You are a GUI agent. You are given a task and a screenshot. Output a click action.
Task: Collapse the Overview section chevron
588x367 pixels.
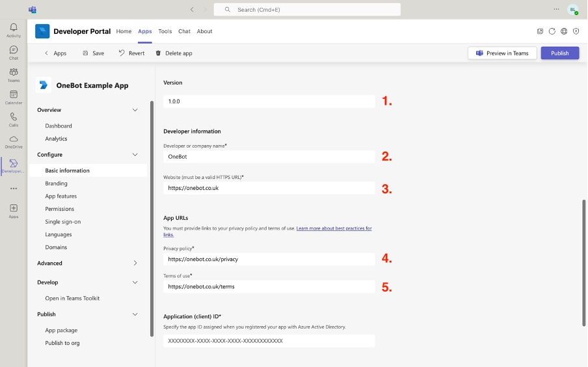(x=135, y=110)
